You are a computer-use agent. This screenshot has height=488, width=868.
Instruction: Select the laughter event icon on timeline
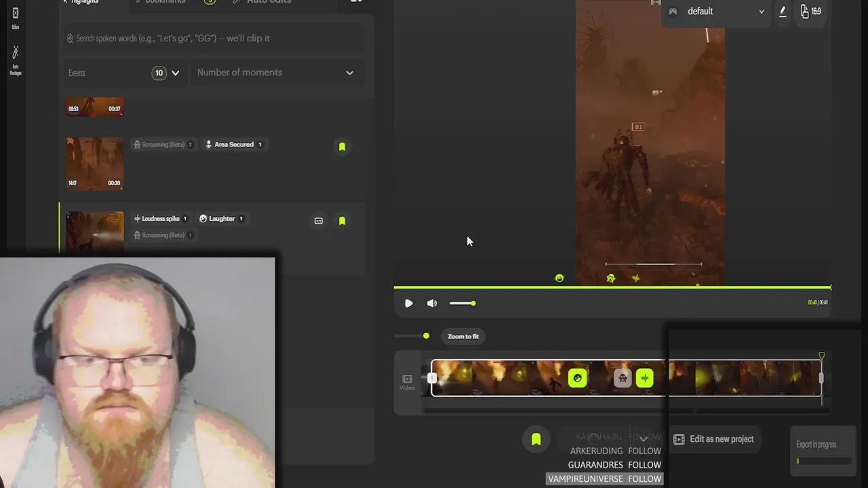577,378
